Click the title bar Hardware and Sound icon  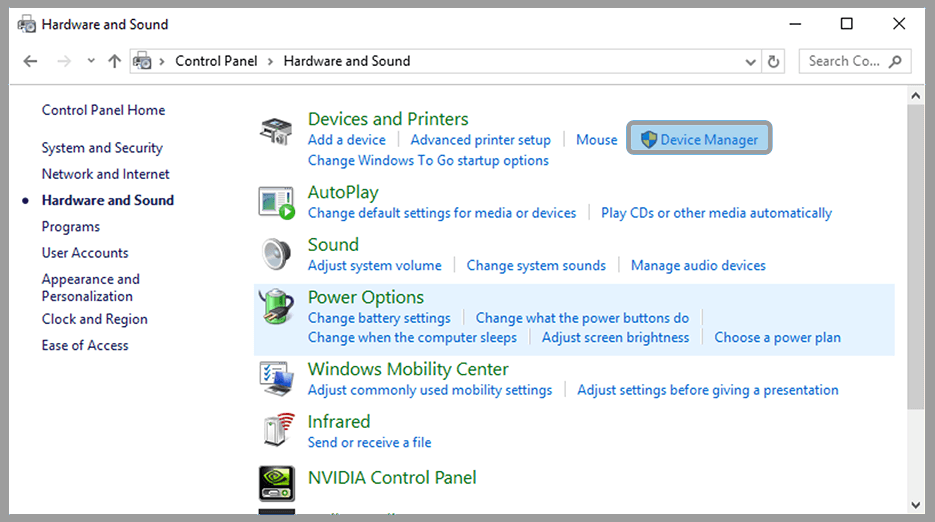pyautogui.click(x=27, y=24)
